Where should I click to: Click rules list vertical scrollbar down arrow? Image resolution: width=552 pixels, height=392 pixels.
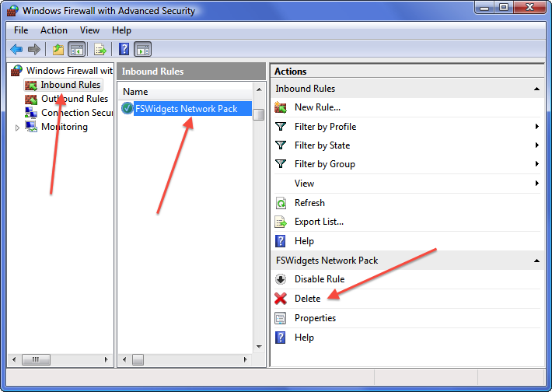259,347
